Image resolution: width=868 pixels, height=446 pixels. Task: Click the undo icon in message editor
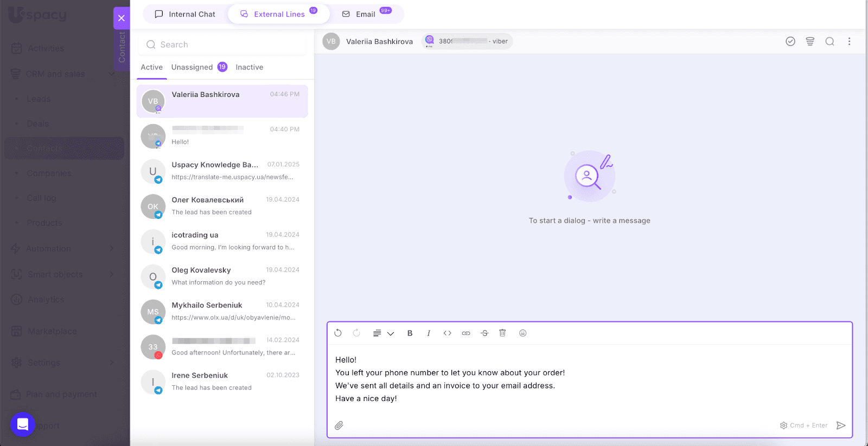point(338,333)
